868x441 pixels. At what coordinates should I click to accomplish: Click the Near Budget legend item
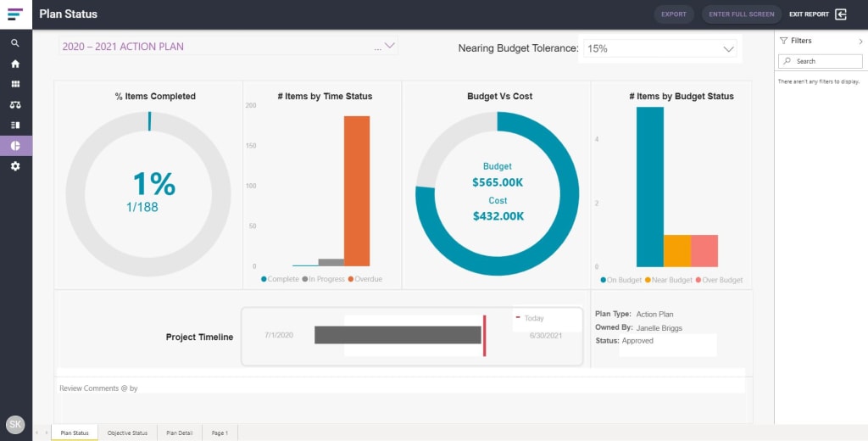tap(669, 281)
